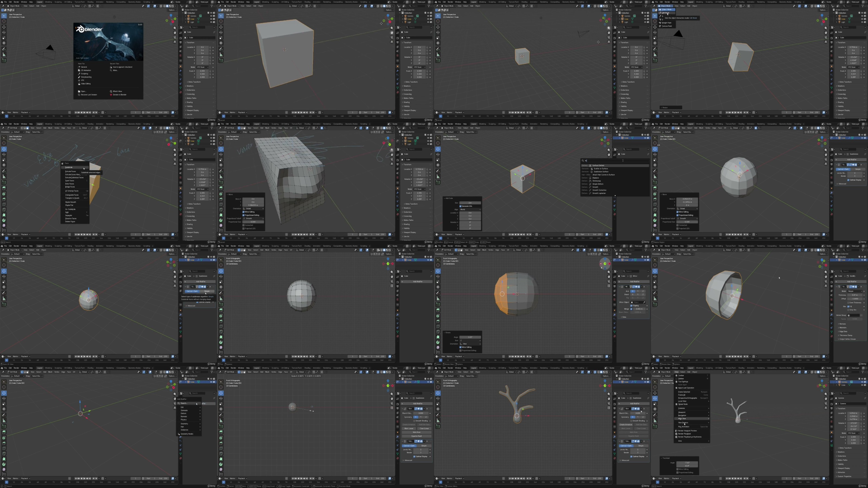Image resolution: width=868 pixels, height=488 pixels.
Task: Enable the Sidebar checkbox in View menu
Action: (676, 378)
